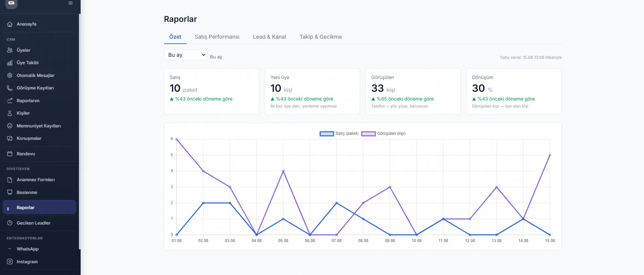Viewport: 644px width, 275px height.
Task: Toggle Görüşülen (kişi) legend series
Action: point(383,133)
